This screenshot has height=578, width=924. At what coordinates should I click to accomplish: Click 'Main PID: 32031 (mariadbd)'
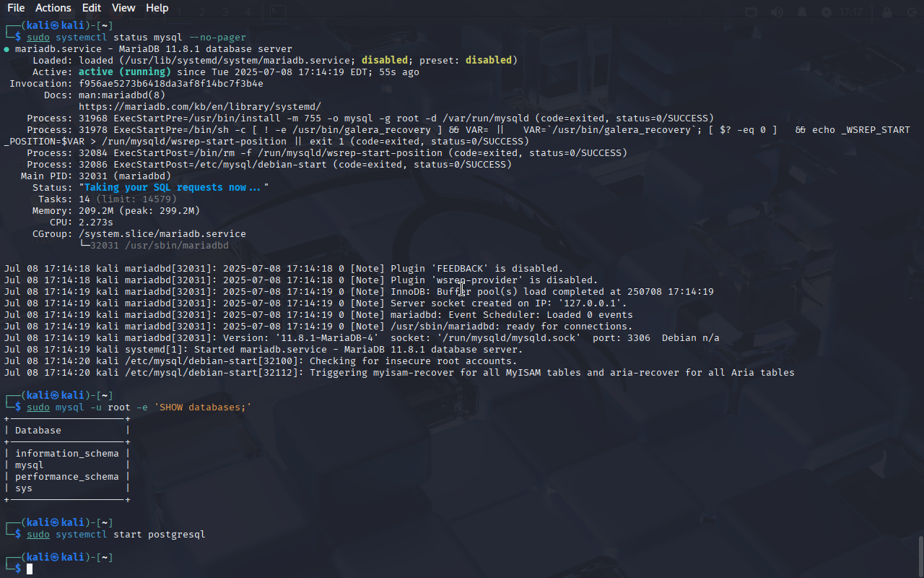pyautogui.click(x=96, y=176)
